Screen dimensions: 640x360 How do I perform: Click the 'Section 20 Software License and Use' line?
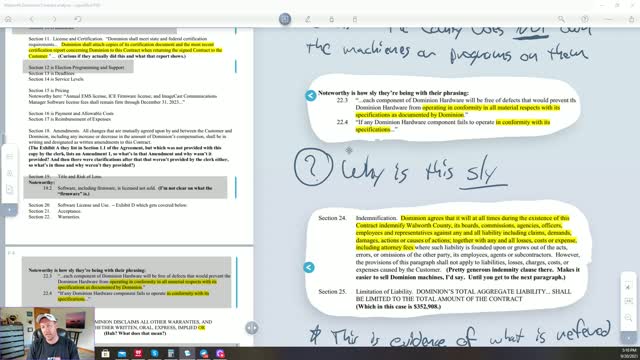tap(108, 205)
